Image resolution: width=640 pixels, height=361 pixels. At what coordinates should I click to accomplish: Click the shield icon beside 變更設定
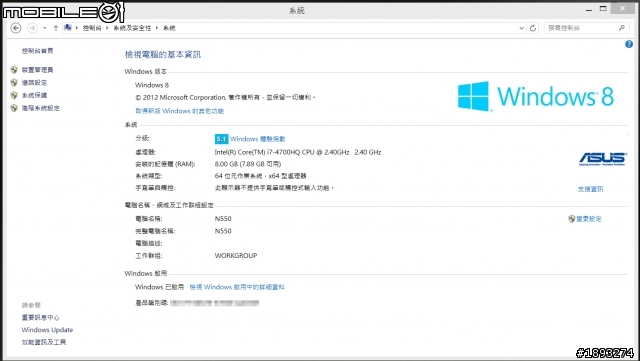[571, 219]
